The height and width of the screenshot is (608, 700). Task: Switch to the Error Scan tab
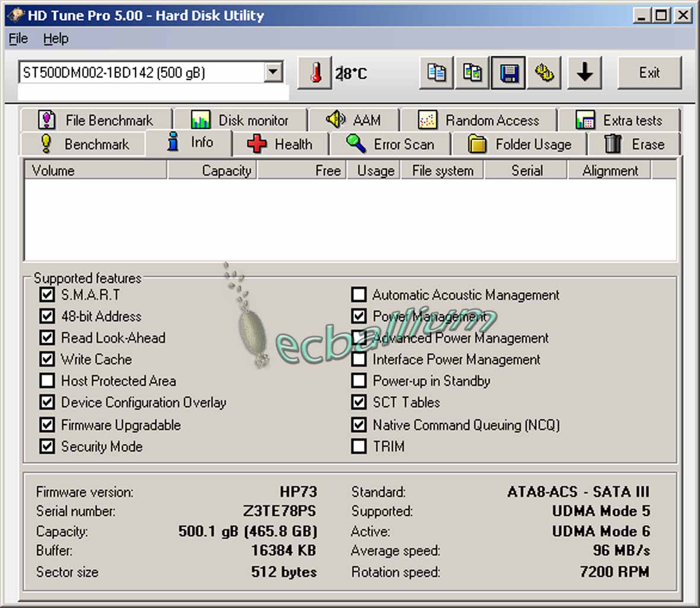(x=391, y=144)
